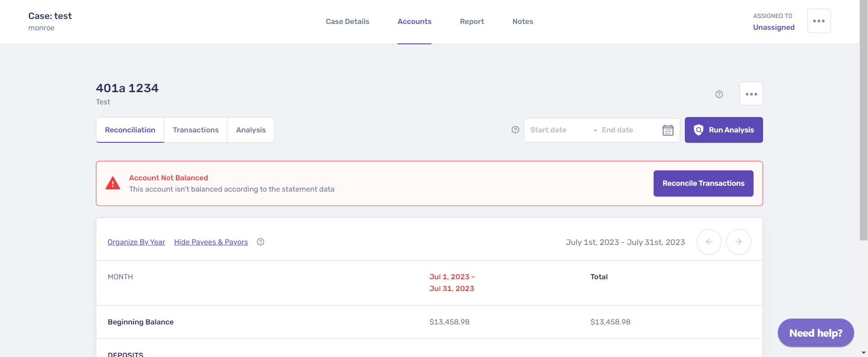Open the Notes tab
868x357 pixels.
click(x=522, y=21)
